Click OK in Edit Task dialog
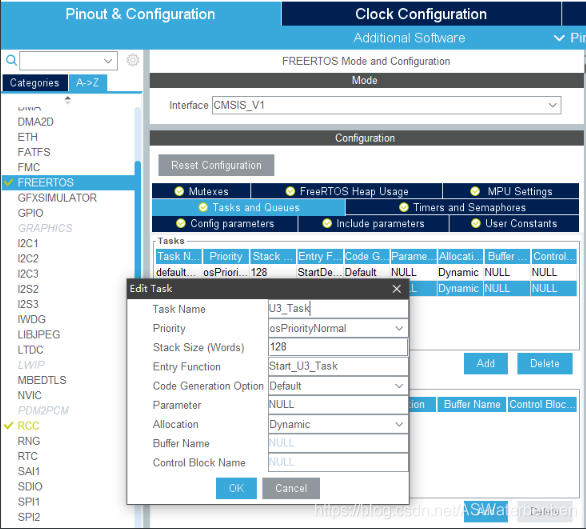The width and height of the screenshot is (586, 529). [x=236, y=488]
